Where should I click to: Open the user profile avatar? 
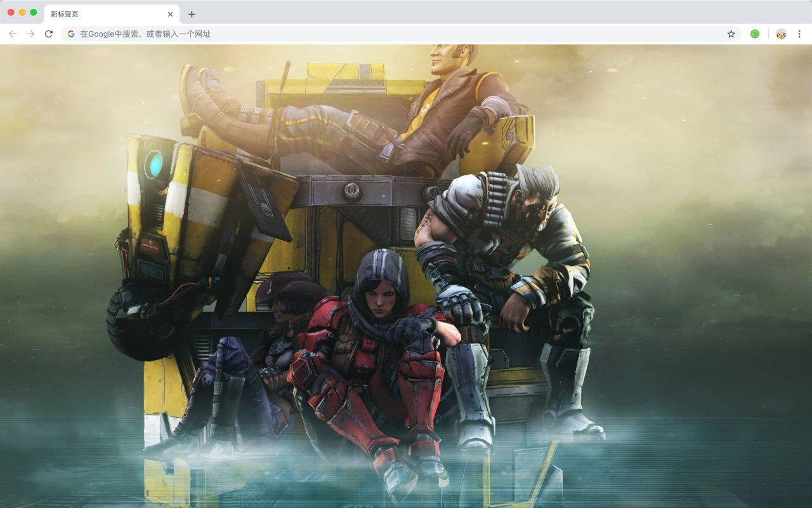(x=782, y=34)
